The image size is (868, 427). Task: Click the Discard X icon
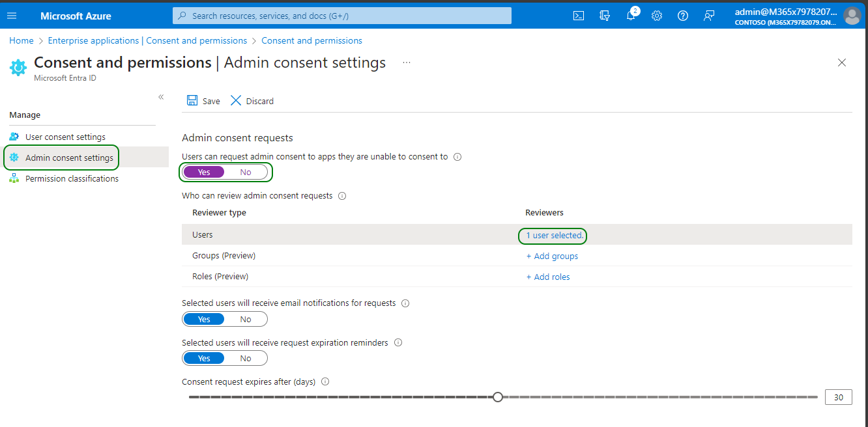(x=236, y=100)
